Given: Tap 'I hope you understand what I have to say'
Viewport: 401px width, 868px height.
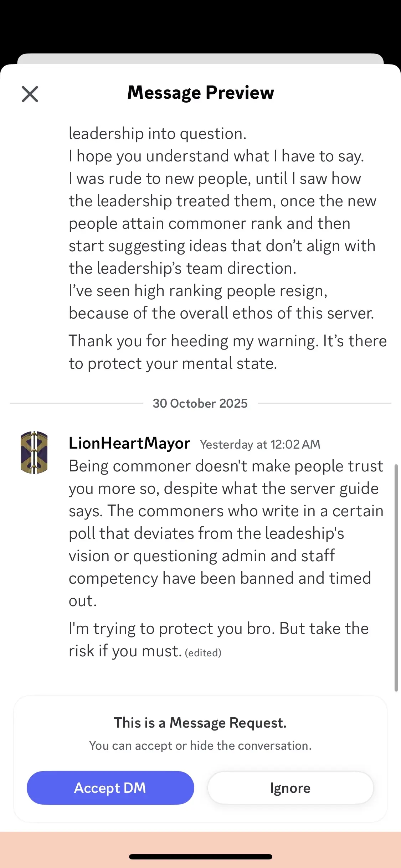Looking at the screenshot, I should tap(216, 156).
